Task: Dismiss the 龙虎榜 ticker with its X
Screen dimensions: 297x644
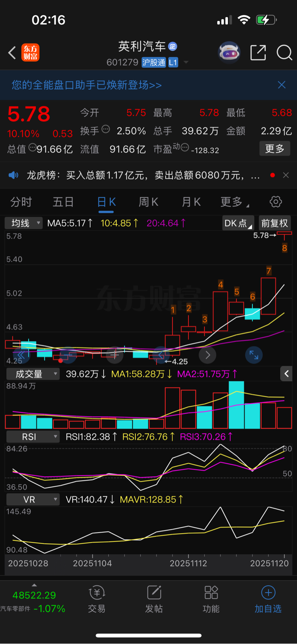Action: [x=286, y=175]
